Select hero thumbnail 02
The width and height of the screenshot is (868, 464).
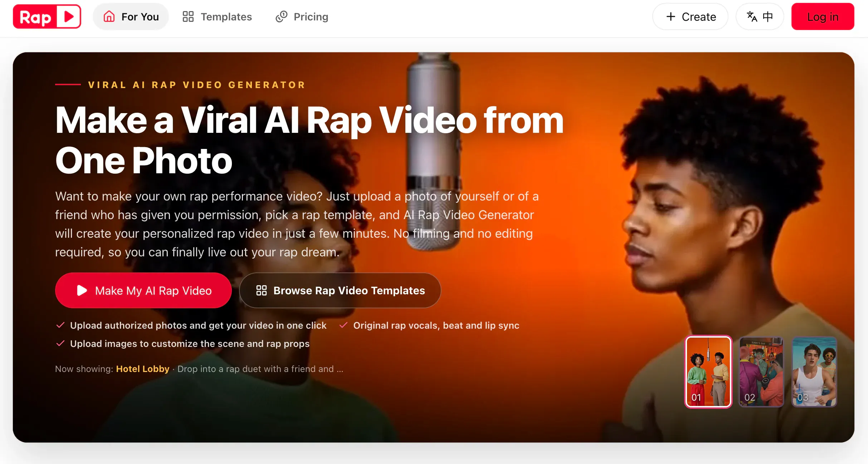coord(761,372)
